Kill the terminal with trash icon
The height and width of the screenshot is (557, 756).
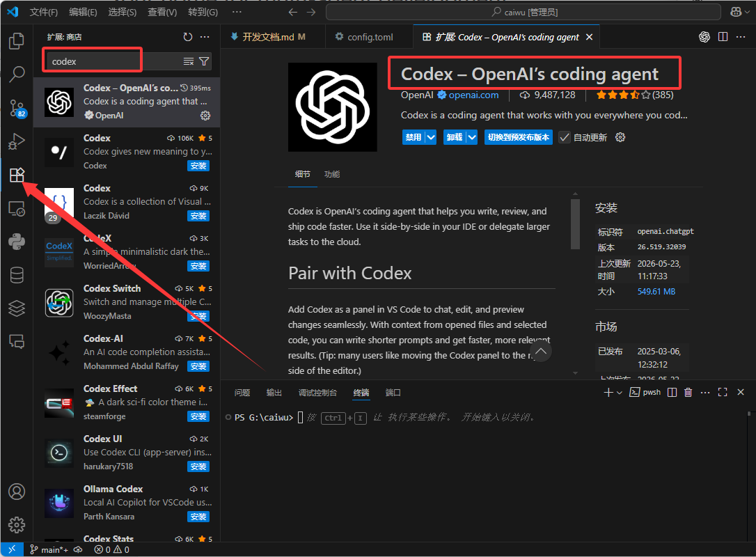click(688, 393)
